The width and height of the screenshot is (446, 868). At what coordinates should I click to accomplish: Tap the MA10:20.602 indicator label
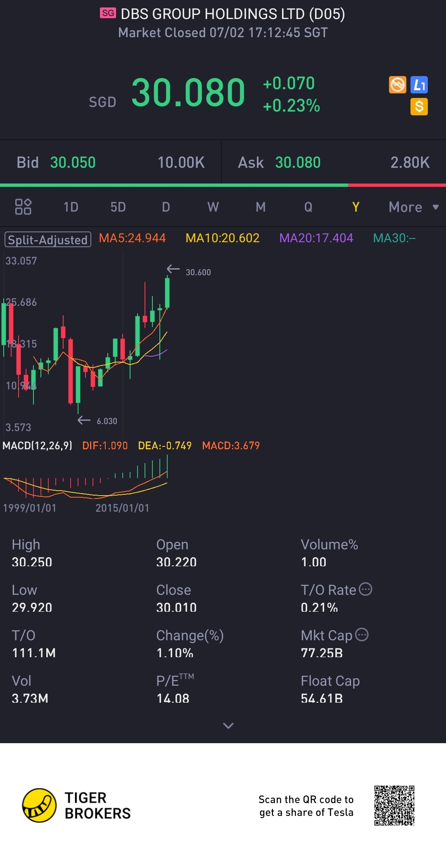pos(223,238)
